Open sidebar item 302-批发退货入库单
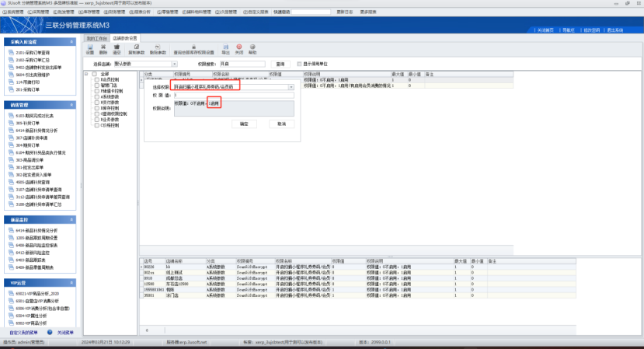 33,175
